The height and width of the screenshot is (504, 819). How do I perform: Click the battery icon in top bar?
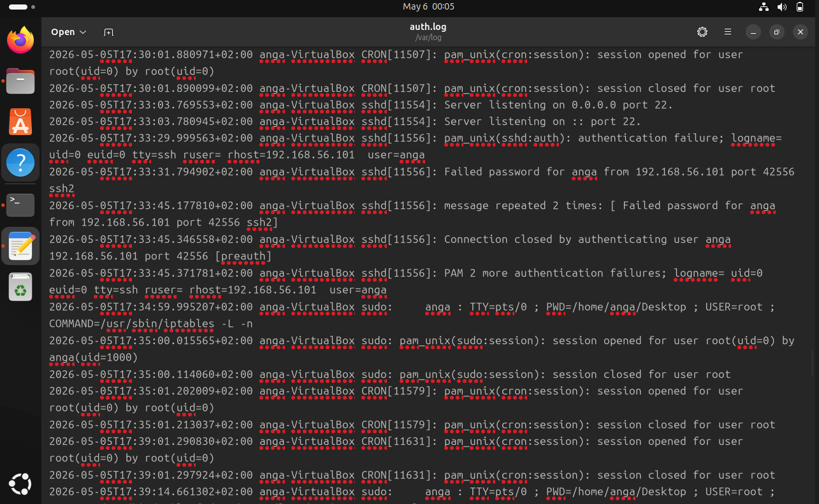pos(800,7)
